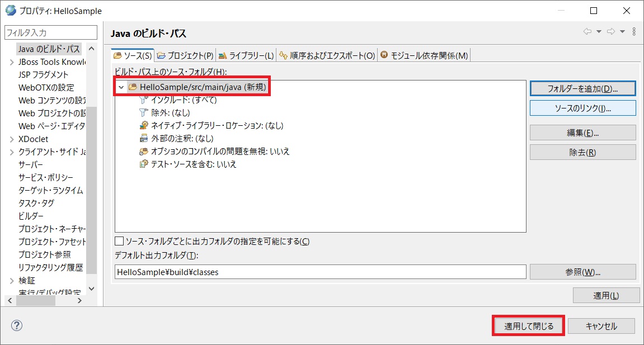
Task: Click the sidebar scroll down arrow
Action: [x=92, y=289]
